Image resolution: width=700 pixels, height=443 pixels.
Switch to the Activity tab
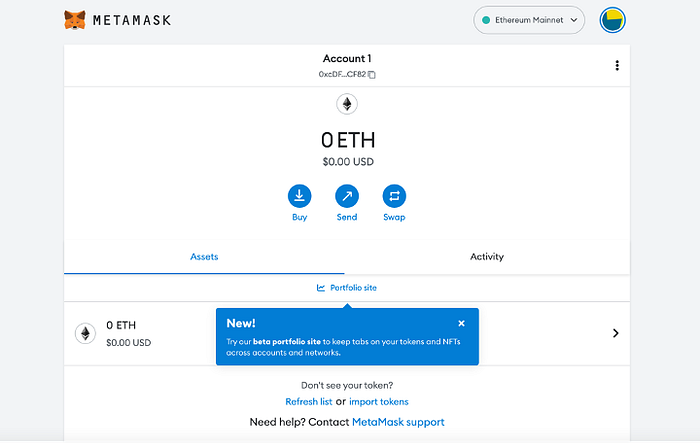click(x=487, y=257)
